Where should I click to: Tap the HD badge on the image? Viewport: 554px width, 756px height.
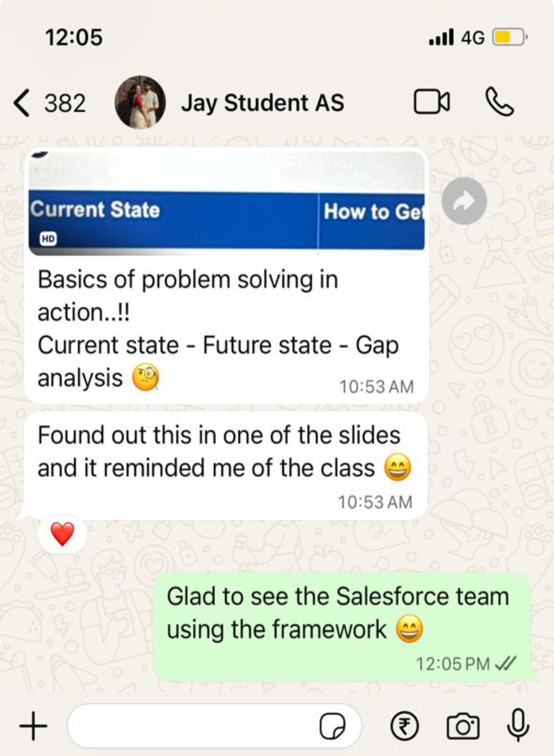tap(48, 238)
